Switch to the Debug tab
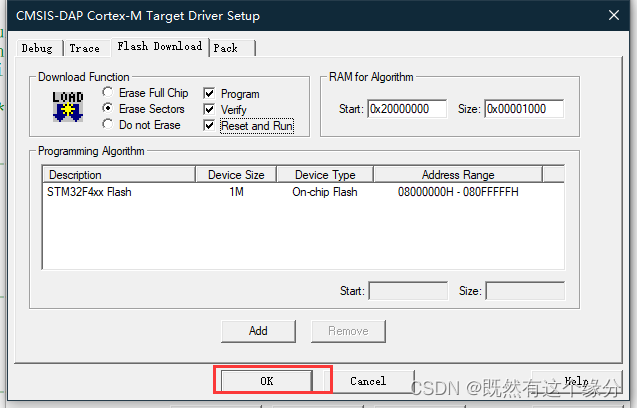 [39, 48]
